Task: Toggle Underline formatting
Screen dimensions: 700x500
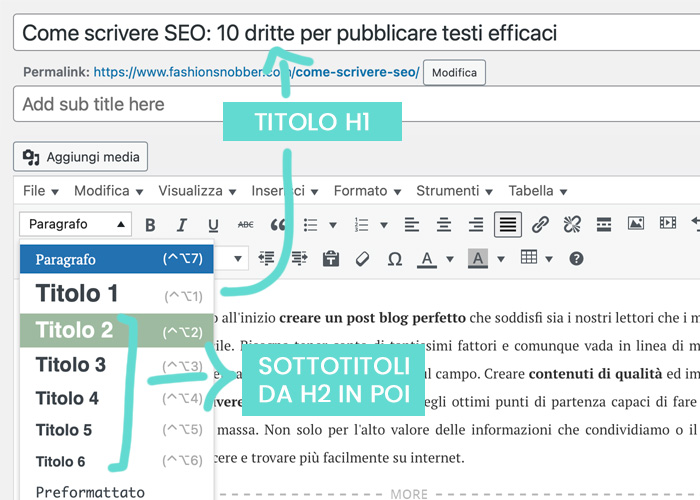Action: [213, 225]
